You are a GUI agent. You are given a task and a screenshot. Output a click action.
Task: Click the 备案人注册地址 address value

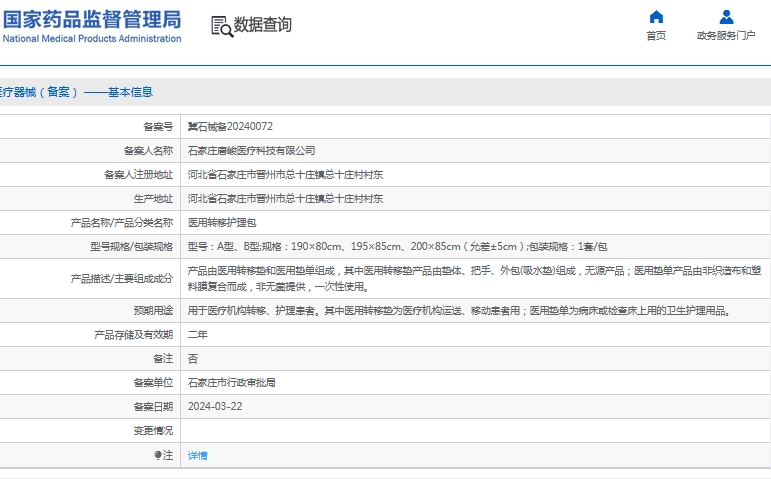[x=285, y=175]
